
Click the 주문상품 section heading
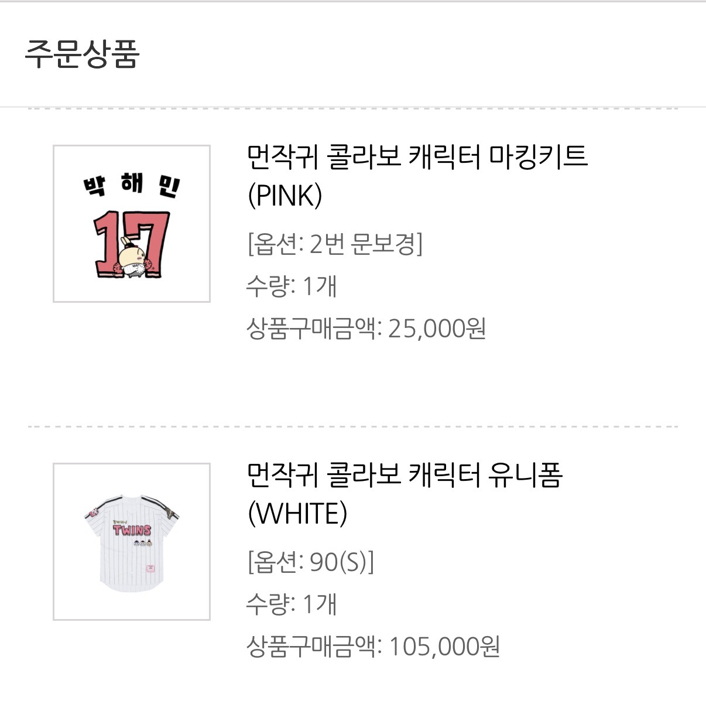pyautogui.click(x=81, y=54)
